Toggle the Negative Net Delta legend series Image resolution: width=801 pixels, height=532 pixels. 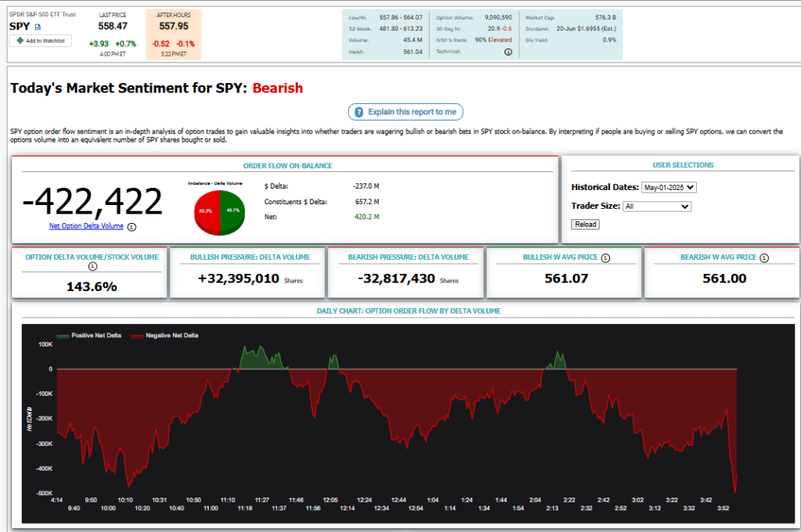[x=164, y=336]
